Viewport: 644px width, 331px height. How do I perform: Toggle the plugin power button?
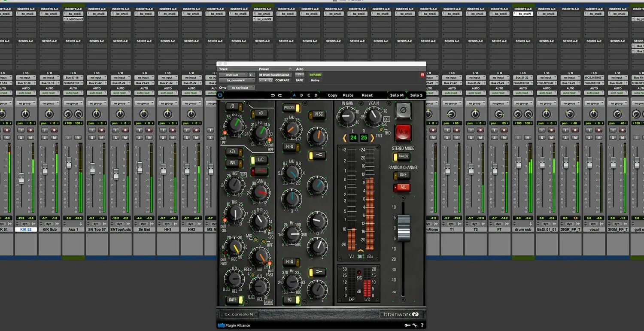220,95
